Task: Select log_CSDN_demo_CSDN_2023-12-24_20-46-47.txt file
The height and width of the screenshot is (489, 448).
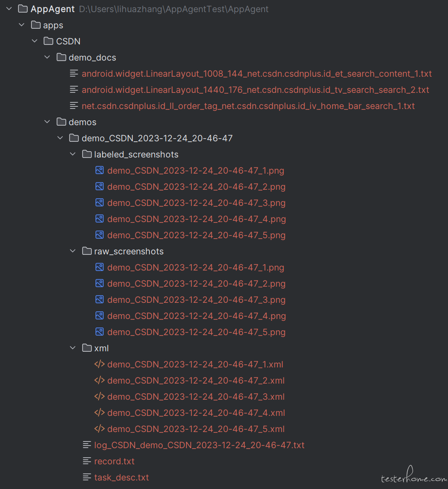Action: [x=199, y=445]
